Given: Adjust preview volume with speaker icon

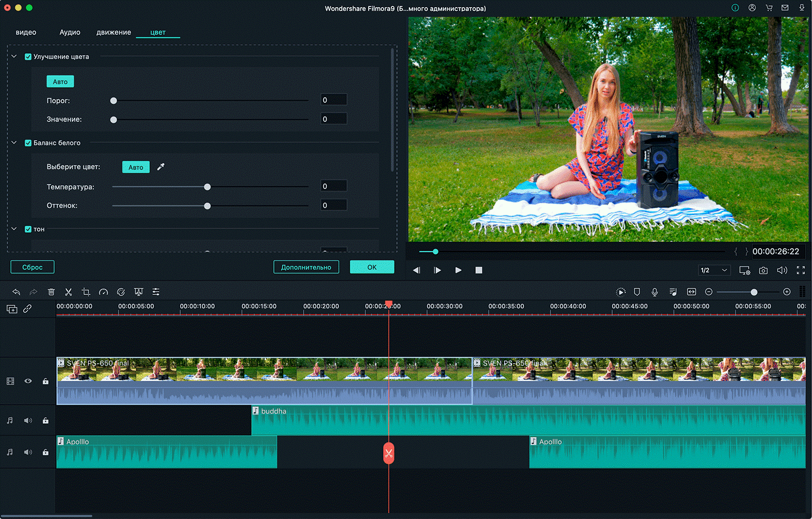Looking at the screenshot, I should coord(782,270).
